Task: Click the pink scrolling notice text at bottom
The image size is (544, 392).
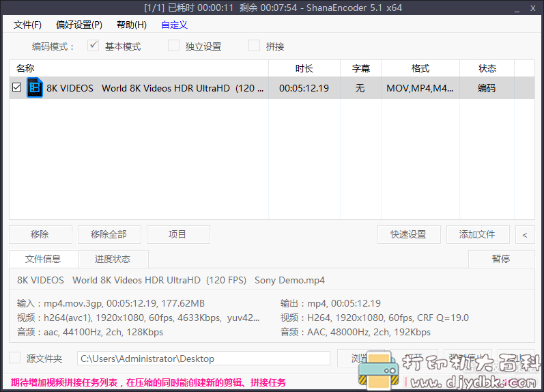Action: click(x=148, y=382)
